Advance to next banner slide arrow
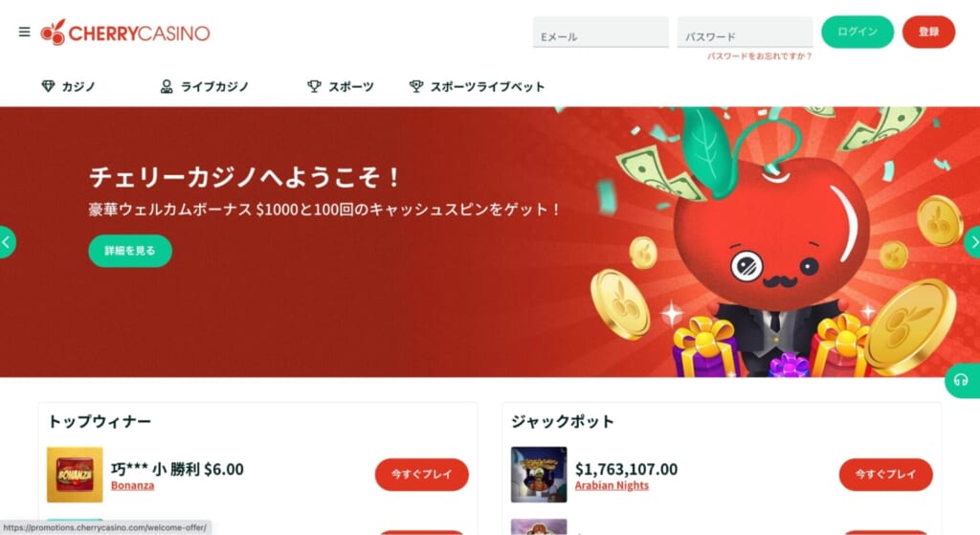The height and width of the screenshot is (535, 980). pyautogui.click(x=972, y=242)
